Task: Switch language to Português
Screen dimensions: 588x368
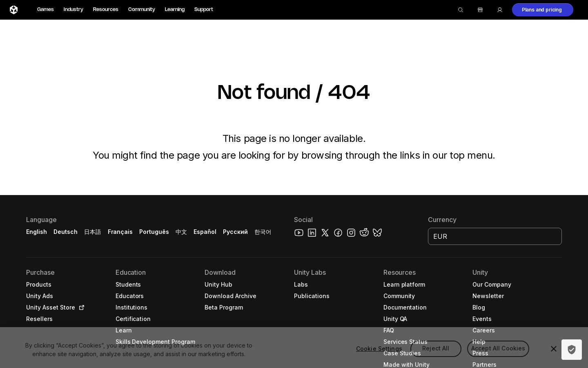Action: 154,232
